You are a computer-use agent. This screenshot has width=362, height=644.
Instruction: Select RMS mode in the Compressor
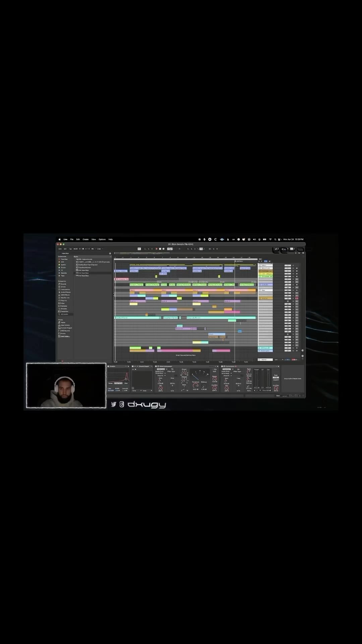tap(276, 377)
